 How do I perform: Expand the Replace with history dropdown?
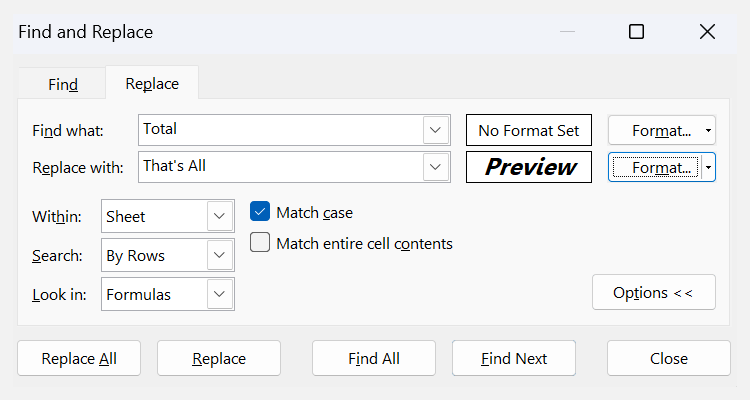435,167
